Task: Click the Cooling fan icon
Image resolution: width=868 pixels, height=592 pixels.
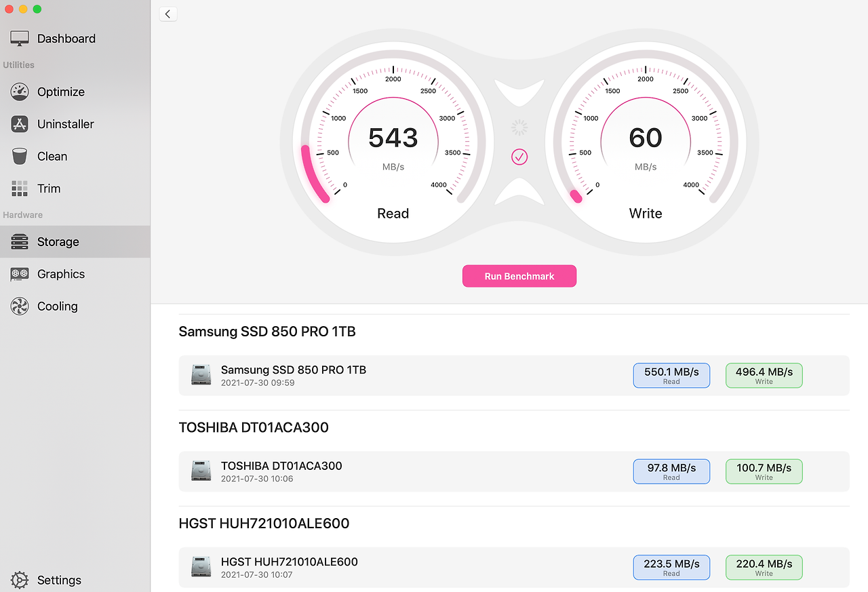Action: pos(20,307)
